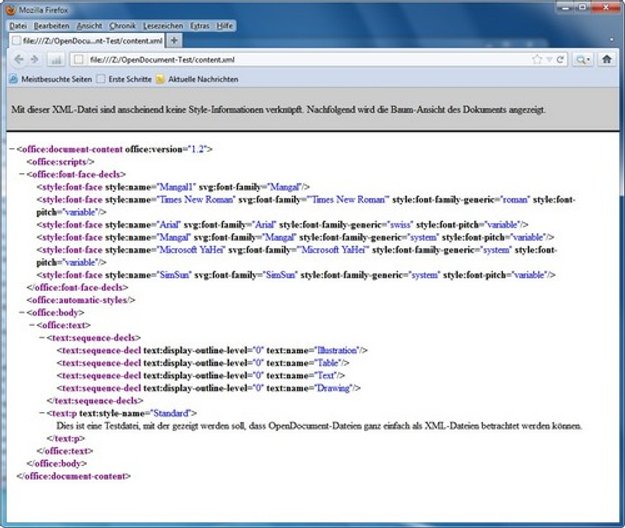
Task: Select the content.xml tab
Action: click(x=87, y=40)
